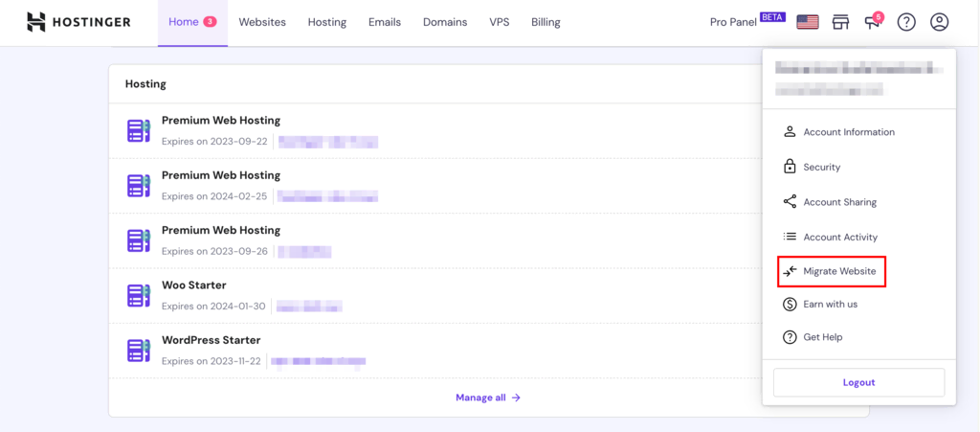Open the Hosting tab

tap(327, 22)
